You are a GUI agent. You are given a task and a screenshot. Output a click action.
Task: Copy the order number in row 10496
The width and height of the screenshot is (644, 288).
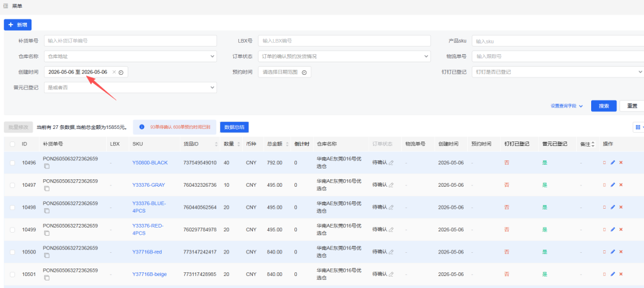click(47, 167)
